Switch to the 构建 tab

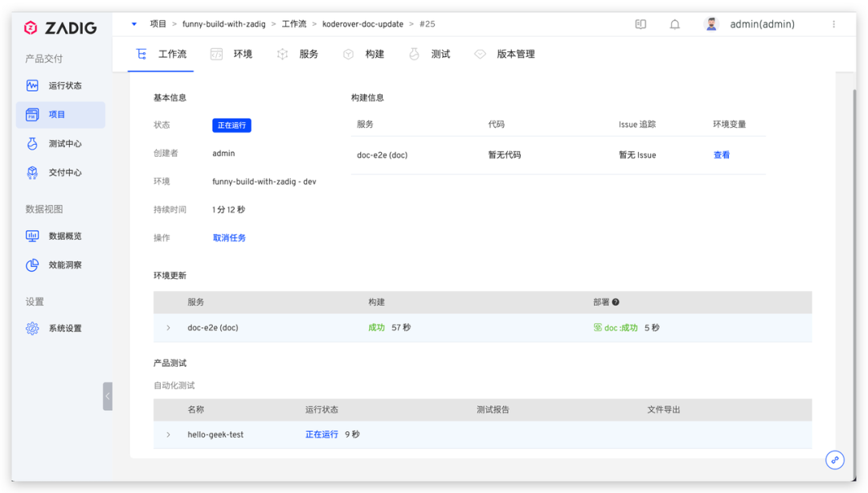363,54
